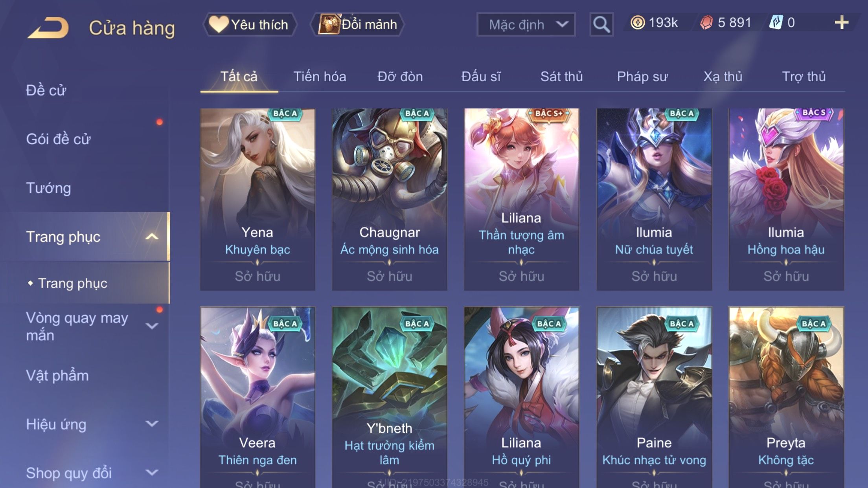Click the gold coin icon

pos(638,23)
